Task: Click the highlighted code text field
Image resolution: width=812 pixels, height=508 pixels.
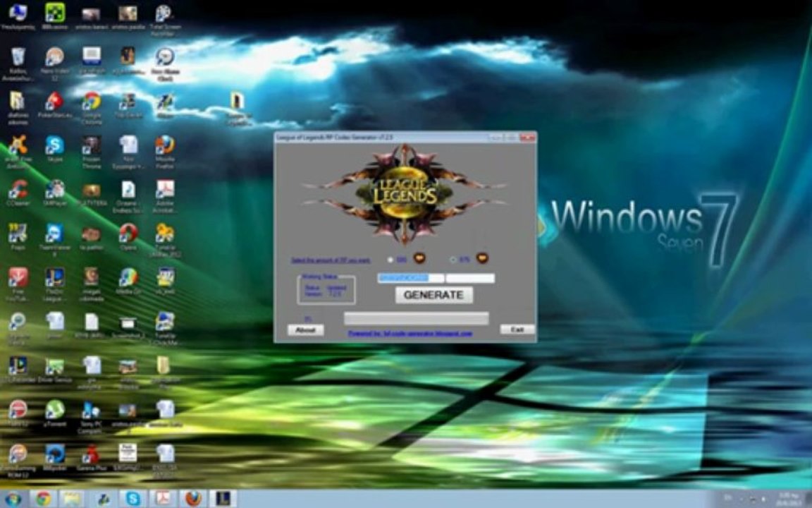Action: click(411, 279)
